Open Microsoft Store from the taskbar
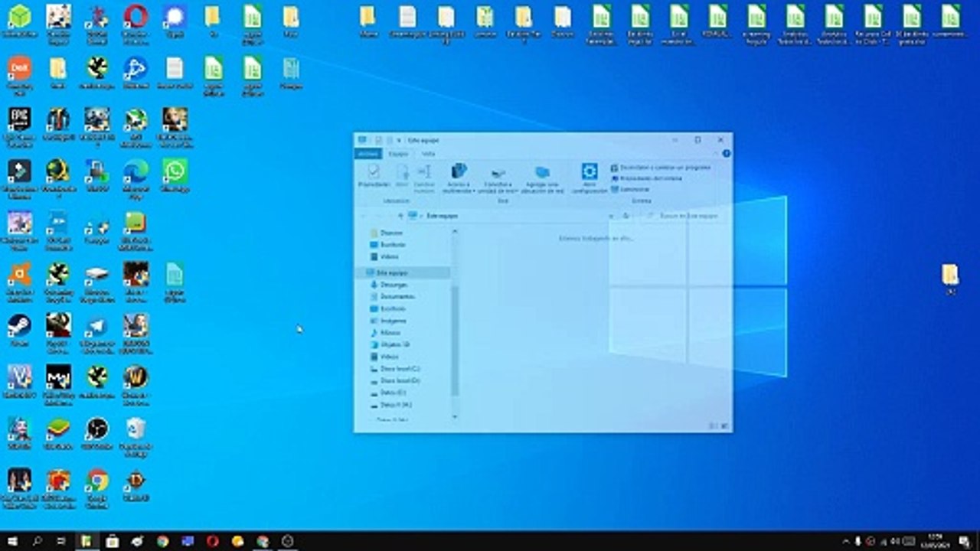980x551 pixels. [113, 541]
